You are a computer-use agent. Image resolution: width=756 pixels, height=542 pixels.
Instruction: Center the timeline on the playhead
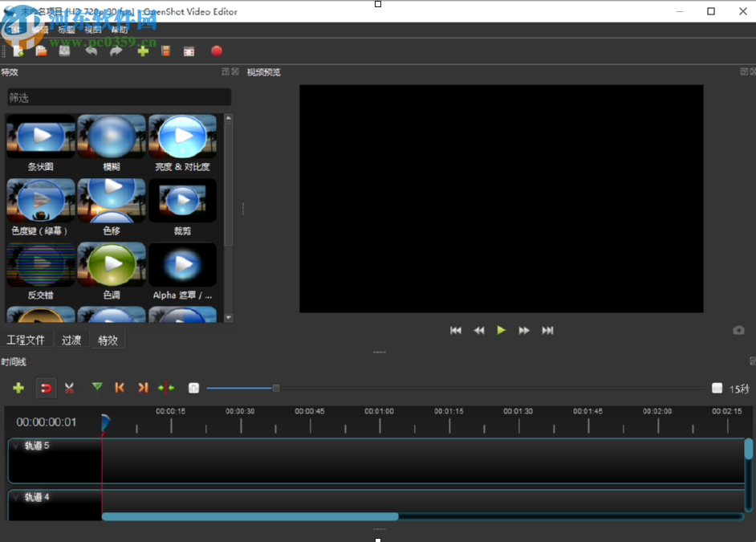coord(166,388)
